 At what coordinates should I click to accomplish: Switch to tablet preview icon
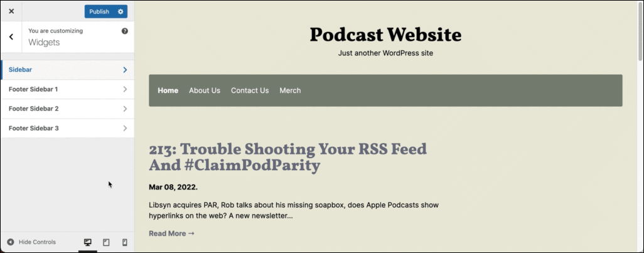click(x=106, y=242)
